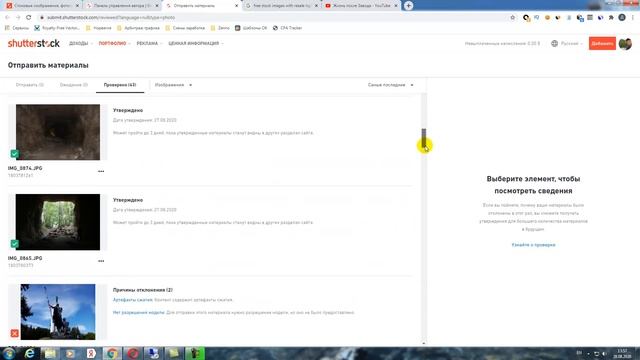
Task: Switch to the Отправить tab
Action: click(30, 85)
